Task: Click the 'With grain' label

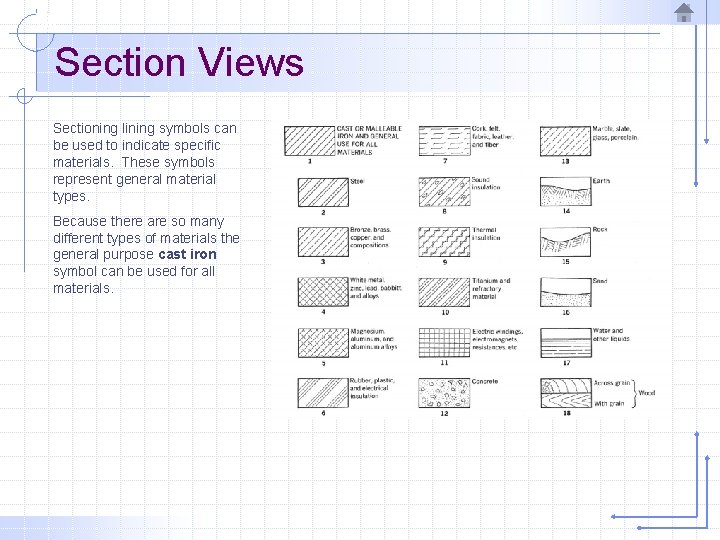Action: [609, 404]
